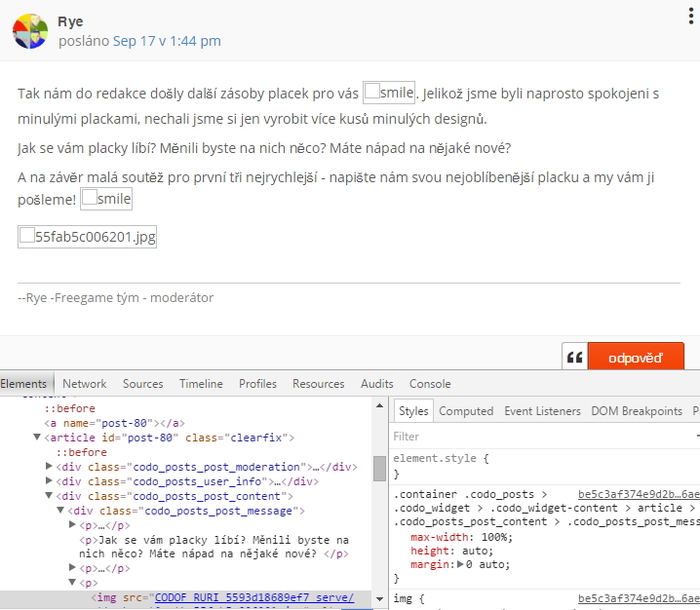Switch to the Elements devtools tab
Screen dimensions: 700x610
click(x=24, y=384)
